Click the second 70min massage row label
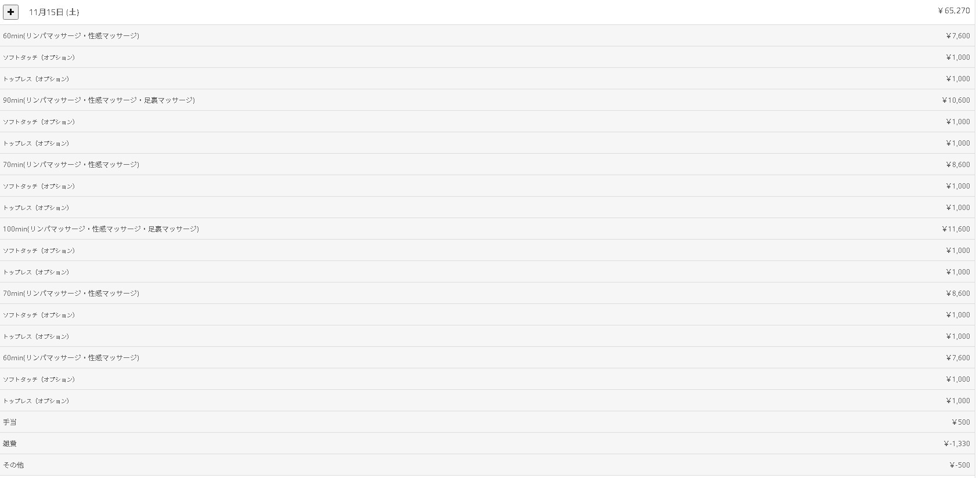 point(71,294)
